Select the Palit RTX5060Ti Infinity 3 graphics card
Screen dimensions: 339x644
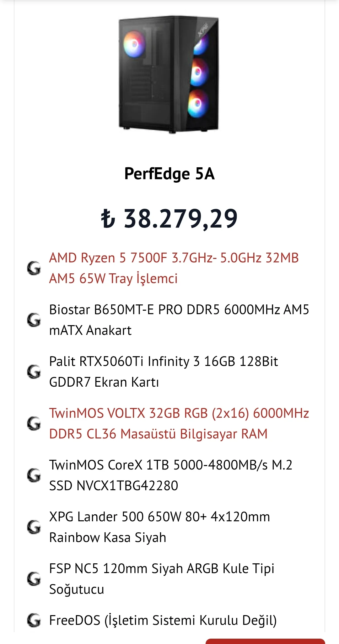[163, 372]
